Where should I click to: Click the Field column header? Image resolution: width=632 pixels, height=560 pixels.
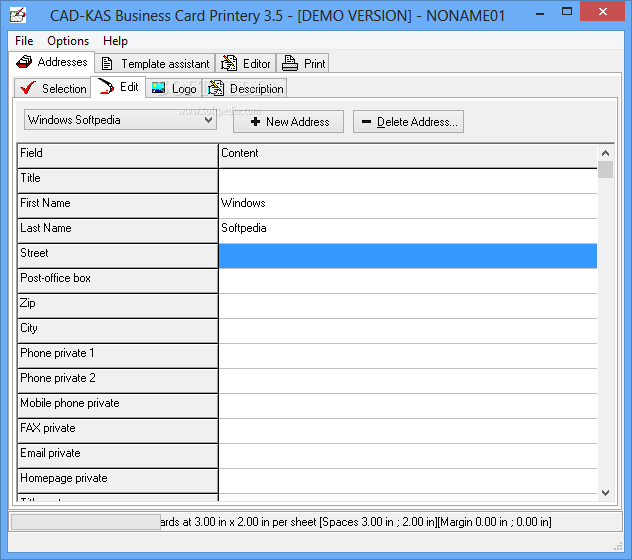pyautogui.click(x=118, y=156)
